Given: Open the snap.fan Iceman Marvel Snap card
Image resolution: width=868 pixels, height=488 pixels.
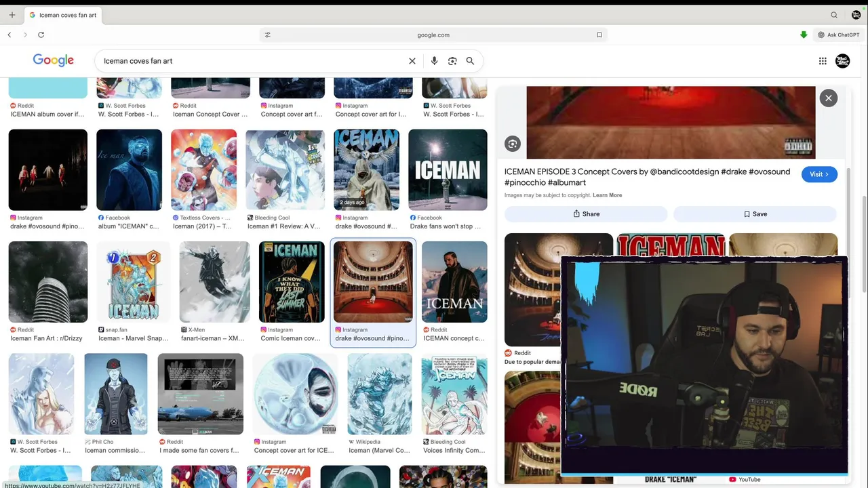Looking at the screenshot, I should pos(133,282).
